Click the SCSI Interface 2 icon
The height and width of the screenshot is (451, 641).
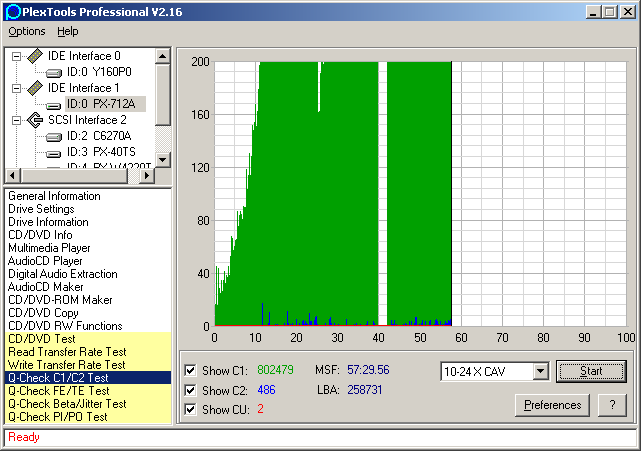(x=35, y=120)
